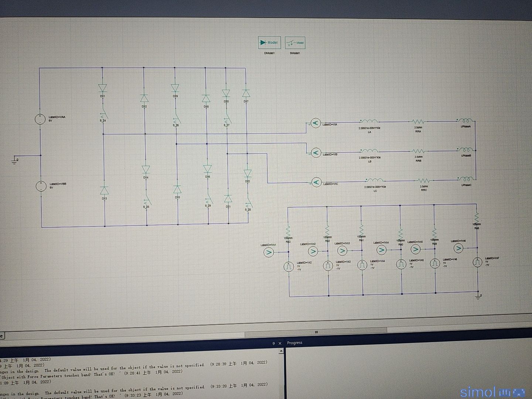Click the '2.59501e-005H*Kle' value above LA
This screenshot has width=532, height=399.
(x=369, y=128)
